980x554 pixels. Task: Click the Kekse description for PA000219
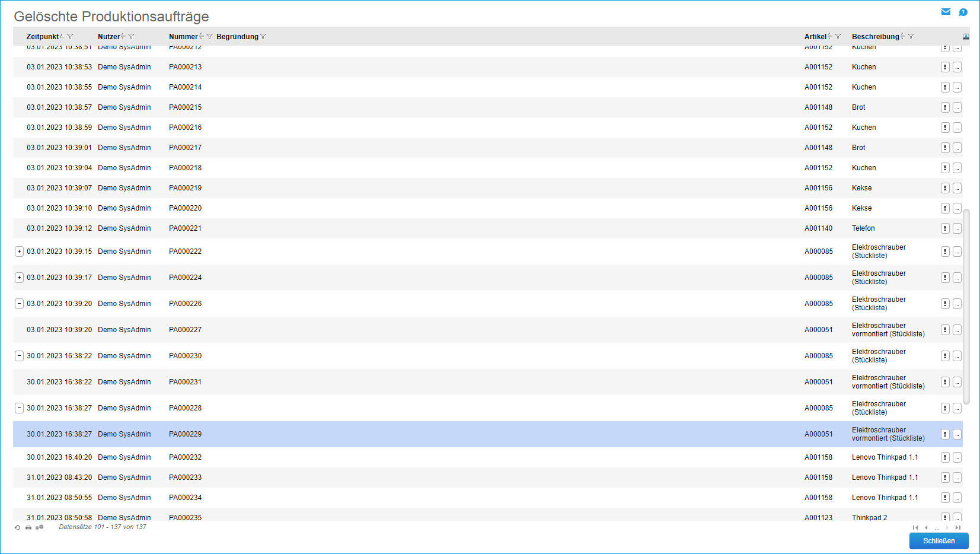pyautogui.click(x=861, y=188)
